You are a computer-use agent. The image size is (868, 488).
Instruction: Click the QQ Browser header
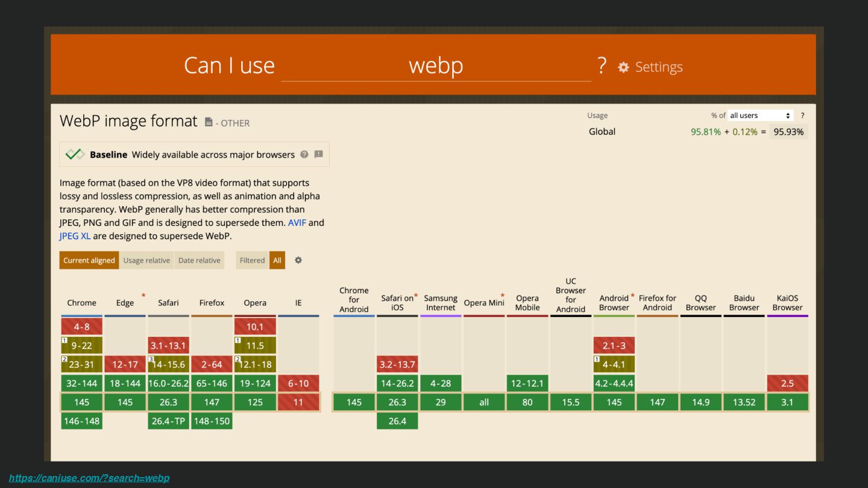point(701,302)
